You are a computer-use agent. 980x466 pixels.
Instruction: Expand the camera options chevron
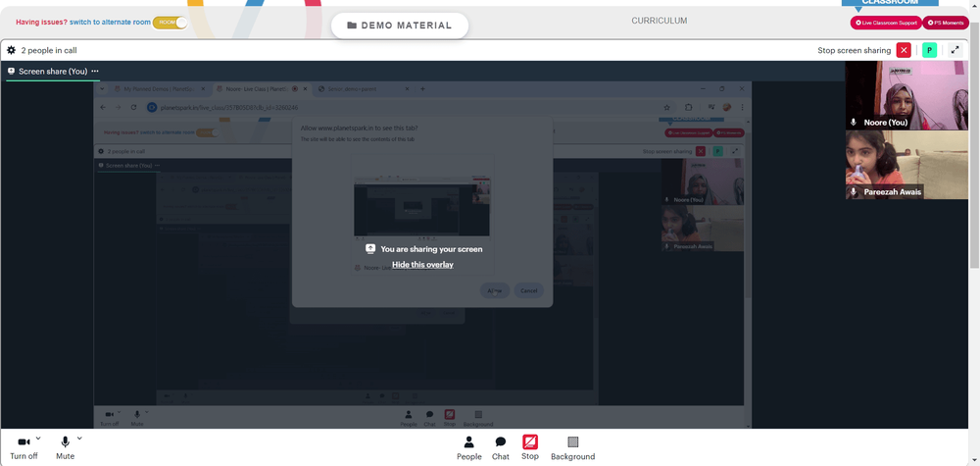pos(38,439)
